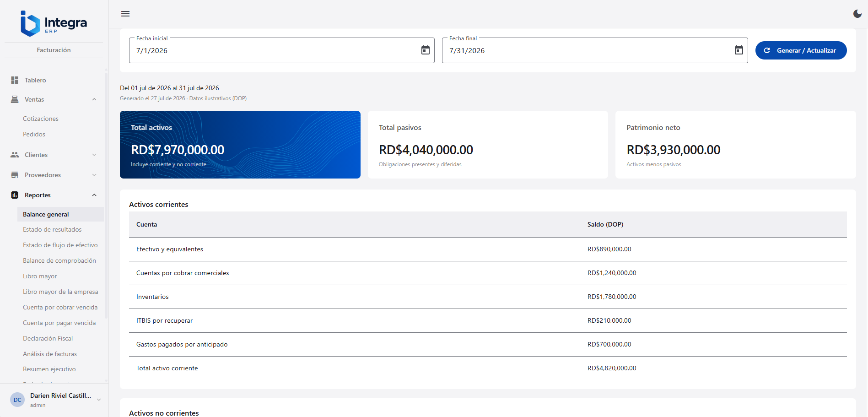
Task: Click the Generar / Actualizar button
Action: (801, 50)
